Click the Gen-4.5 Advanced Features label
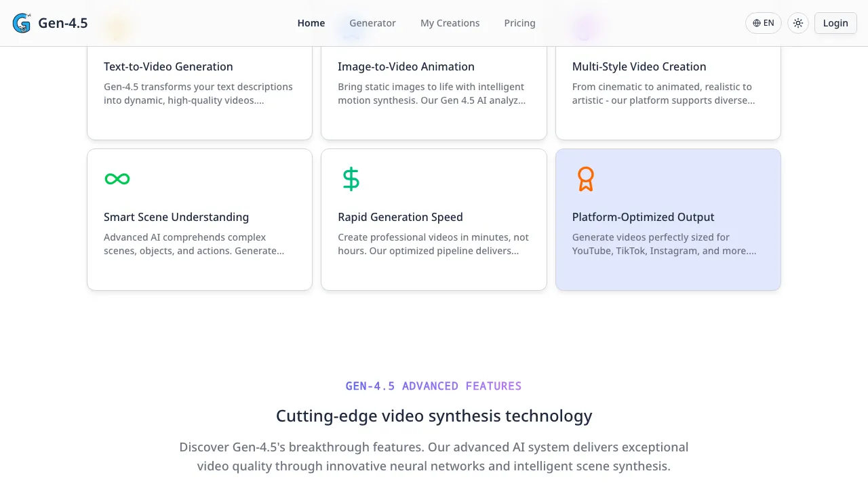The image size is (868, 488). 434,386
